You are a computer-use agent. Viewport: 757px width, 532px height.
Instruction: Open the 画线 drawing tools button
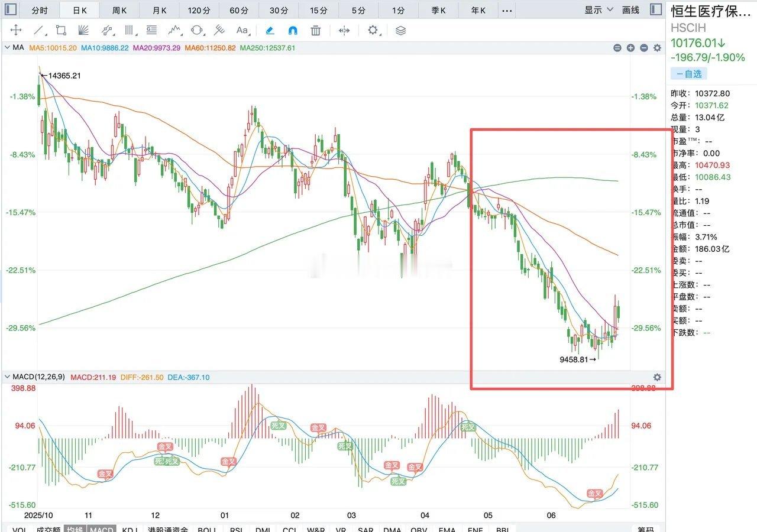click(x=631, y=10)
